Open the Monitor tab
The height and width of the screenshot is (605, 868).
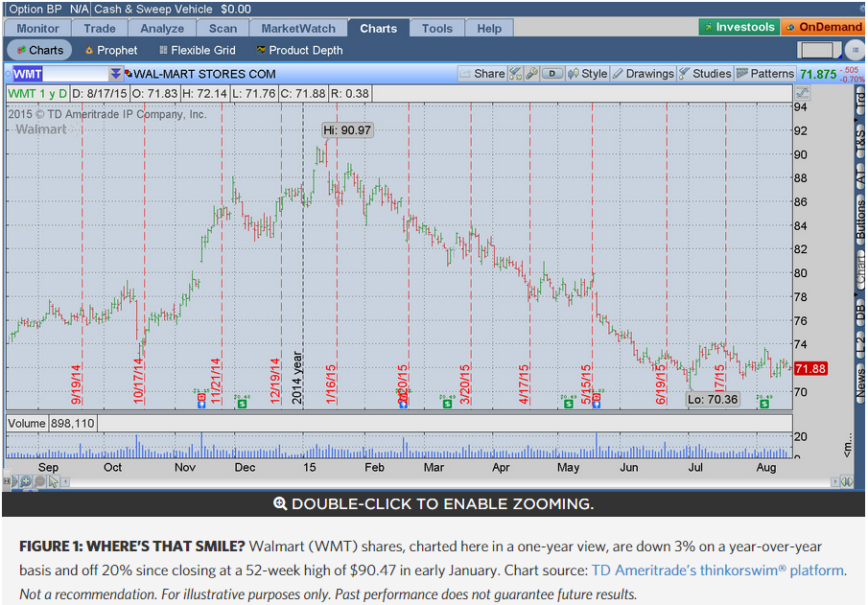37,28
